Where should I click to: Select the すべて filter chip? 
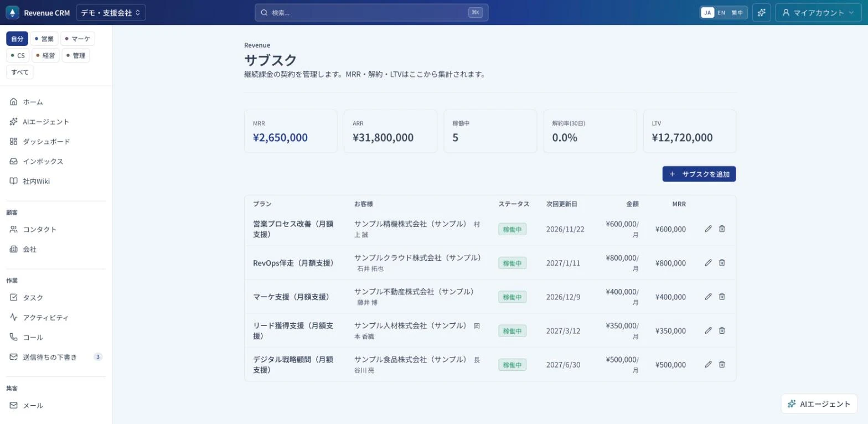[x=20, y=72]
